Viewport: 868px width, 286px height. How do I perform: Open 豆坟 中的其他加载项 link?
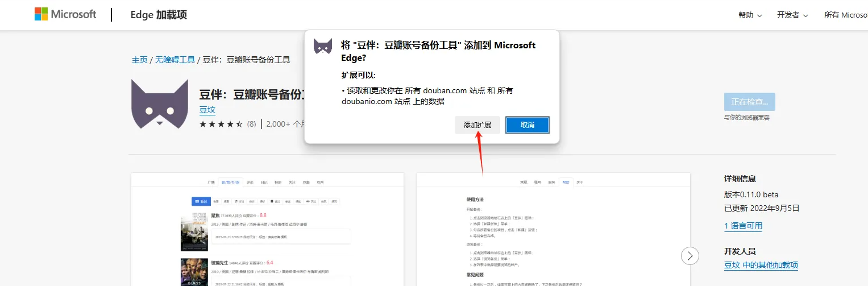761,265
